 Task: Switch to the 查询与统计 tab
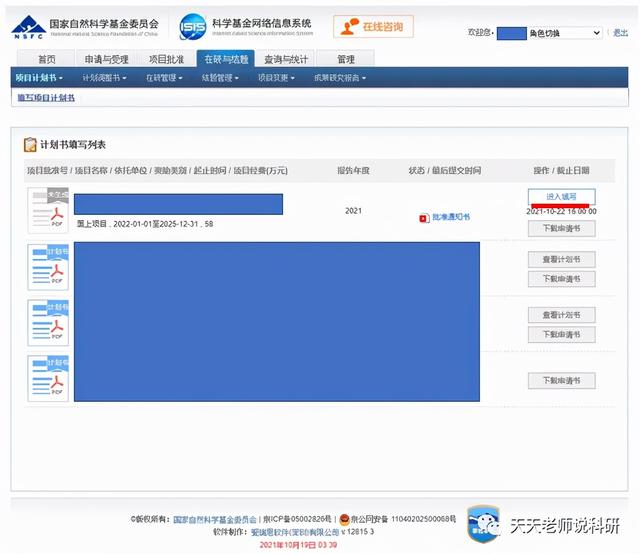286,59
